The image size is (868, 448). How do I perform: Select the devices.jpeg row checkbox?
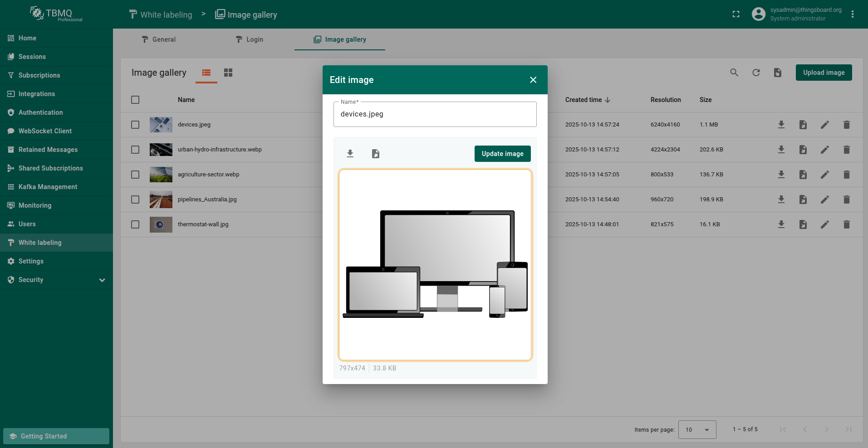tap(135, 125)
